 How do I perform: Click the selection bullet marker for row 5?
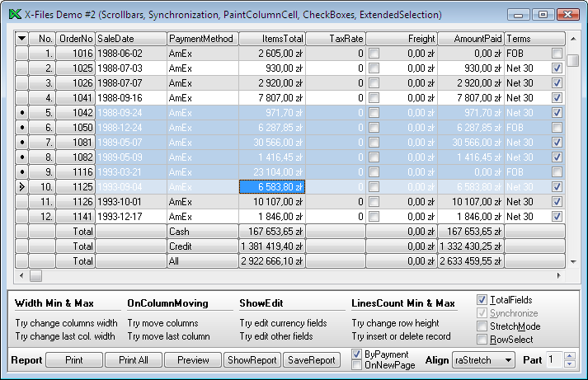tap(21, 113)
